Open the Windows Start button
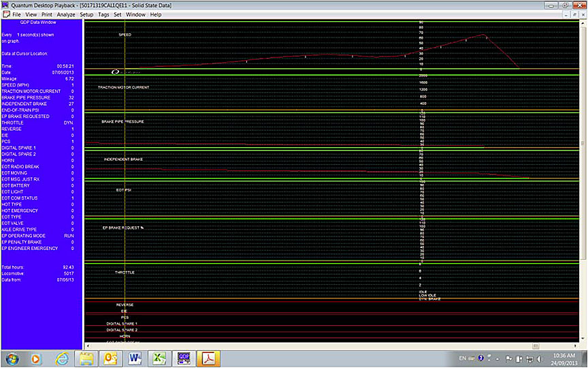Viewport: 588px width, 368px height. pyautogui.click(x=12, y=358)
